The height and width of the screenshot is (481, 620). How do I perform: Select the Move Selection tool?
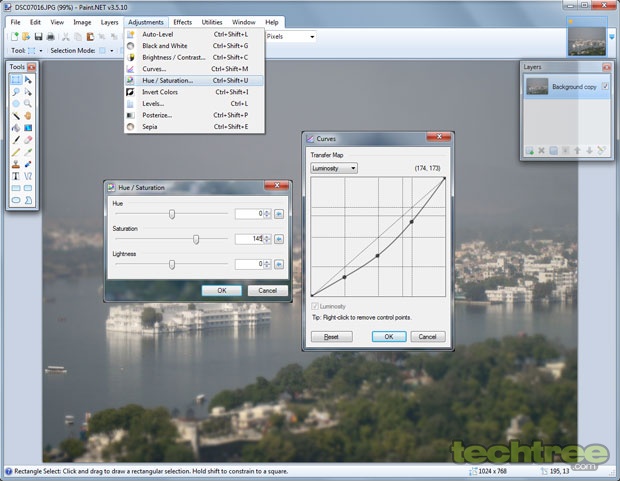[x=28, y=92]
